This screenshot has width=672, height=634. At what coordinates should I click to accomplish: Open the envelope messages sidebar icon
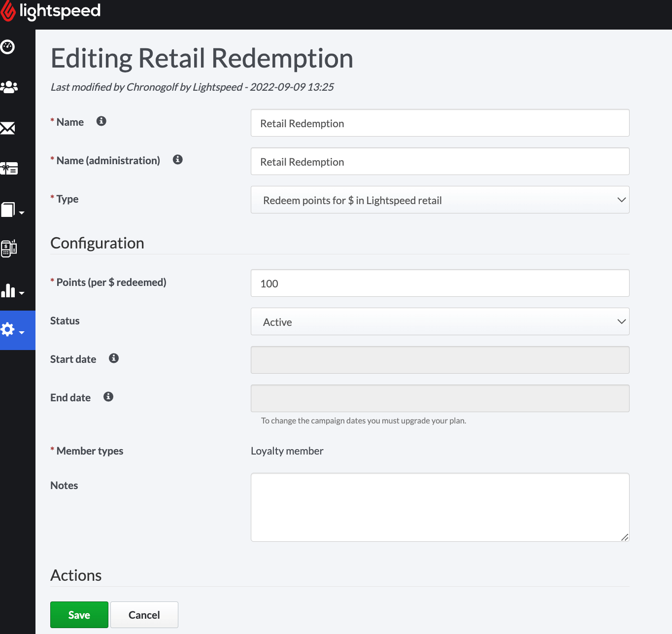pyautogui.click(x=8, y=128)
